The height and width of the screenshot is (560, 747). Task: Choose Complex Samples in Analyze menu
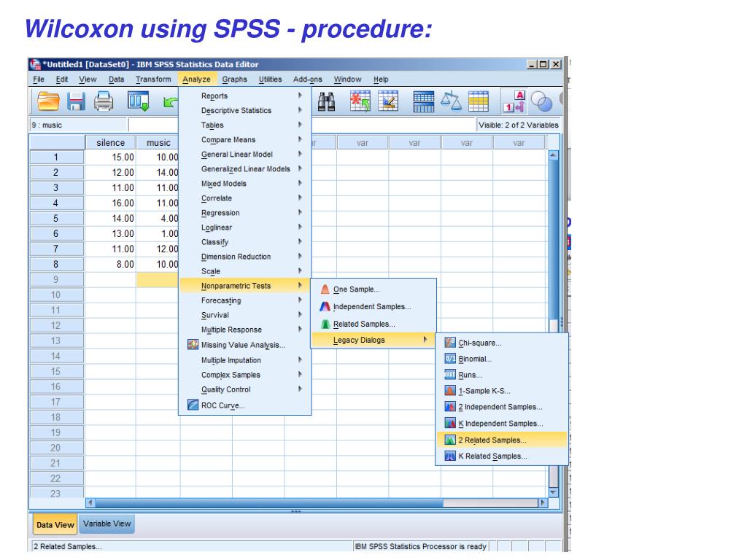[x=245, y=375]
